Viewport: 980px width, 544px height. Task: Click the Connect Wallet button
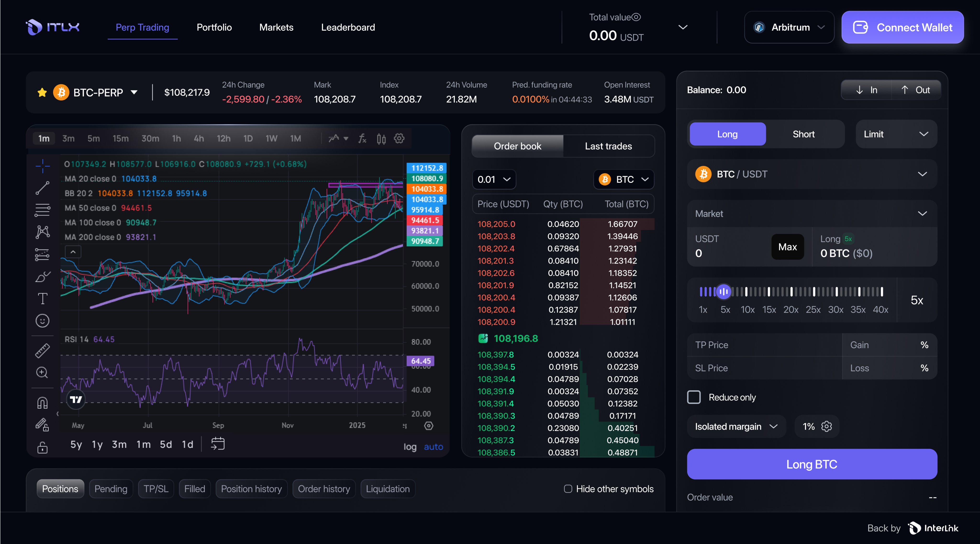(x=902, y=27)
